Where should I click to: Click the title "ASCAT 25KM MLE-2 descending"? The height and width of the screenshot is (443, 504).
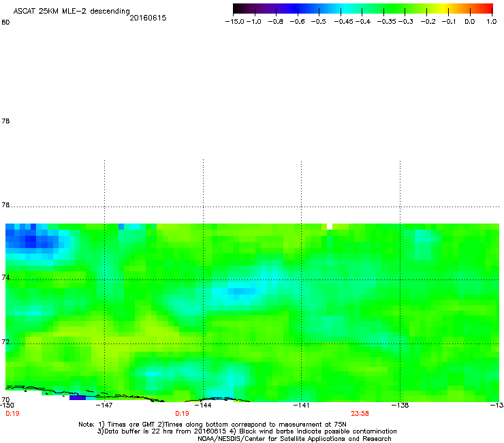coord(72,11)
